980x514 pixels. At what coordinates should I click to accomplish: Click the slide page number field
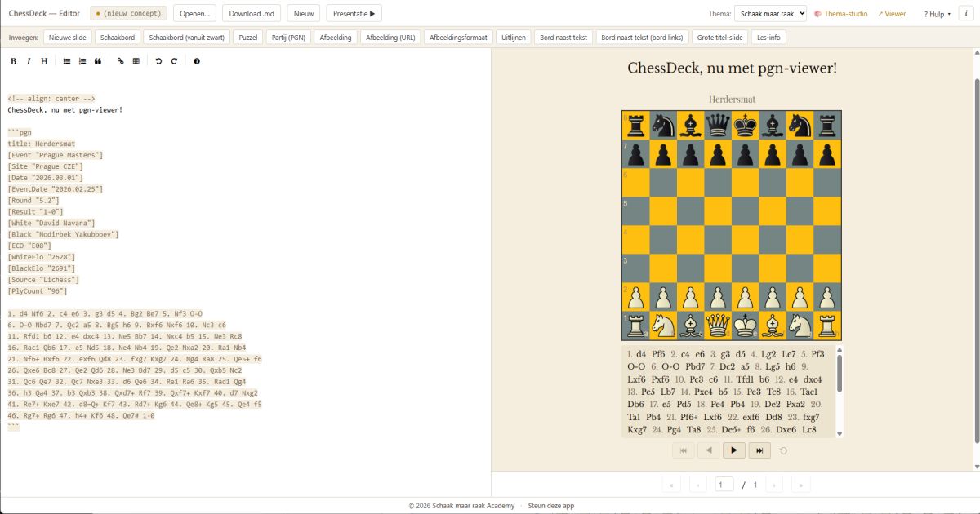click(724, 485)
